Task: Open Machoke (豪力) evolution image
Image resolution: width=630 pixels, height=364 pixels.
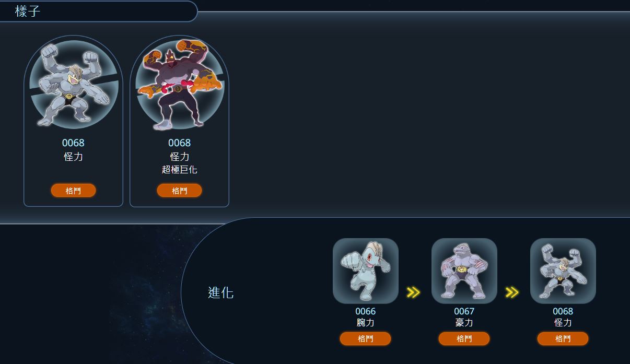Action: click(464, 271)
